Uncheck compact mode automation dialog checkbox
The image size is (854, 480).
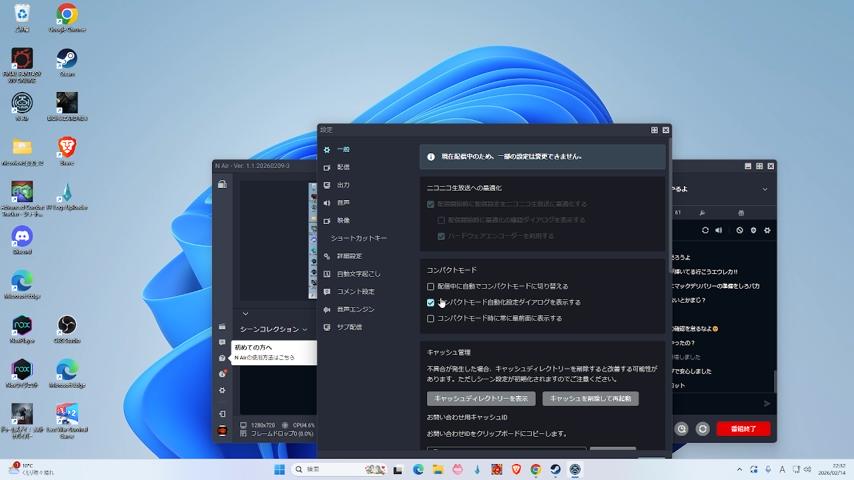tap(430, 302)
